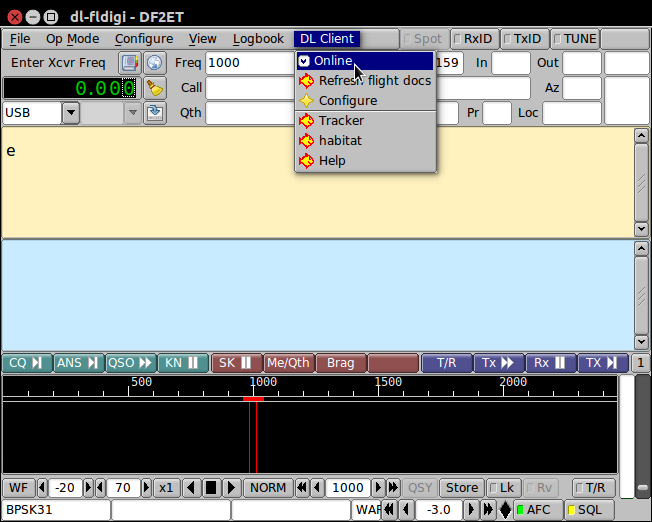Step cursor frequency 1000 up by one

[x=378, y=487]
